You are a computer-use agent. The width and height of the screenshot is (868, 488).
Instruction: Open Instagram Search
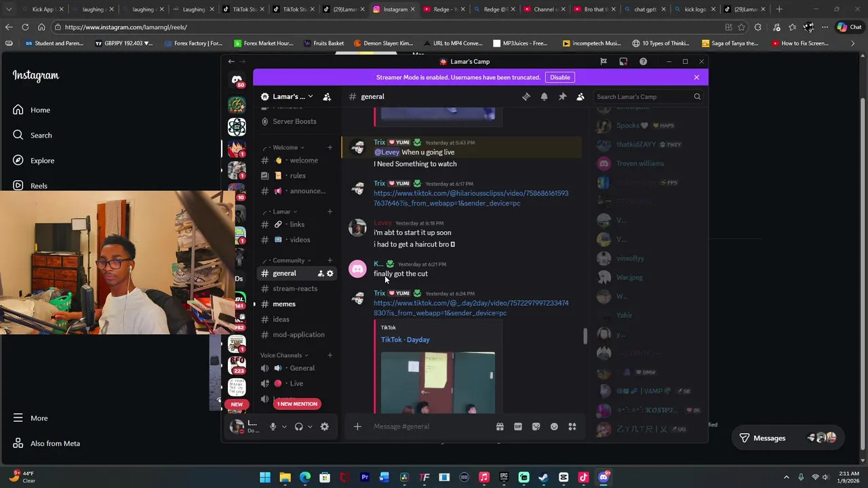[x=33, y=136]
